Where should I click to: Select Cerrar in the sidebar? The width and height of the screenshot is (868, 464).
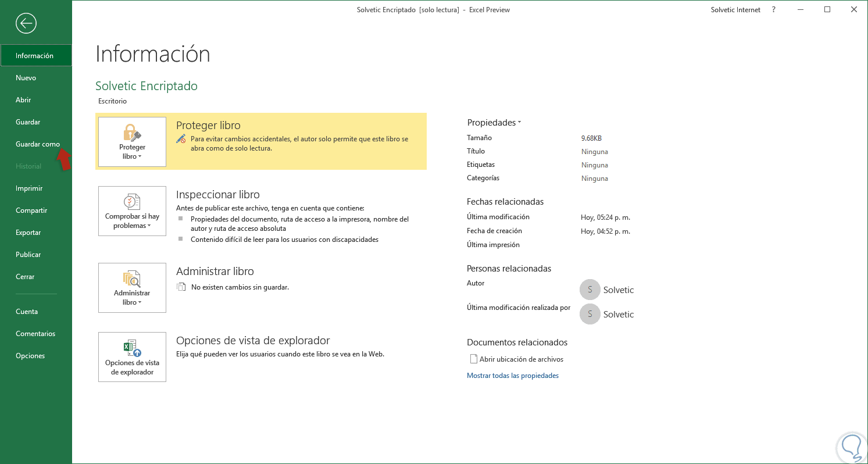pos(36,277)
